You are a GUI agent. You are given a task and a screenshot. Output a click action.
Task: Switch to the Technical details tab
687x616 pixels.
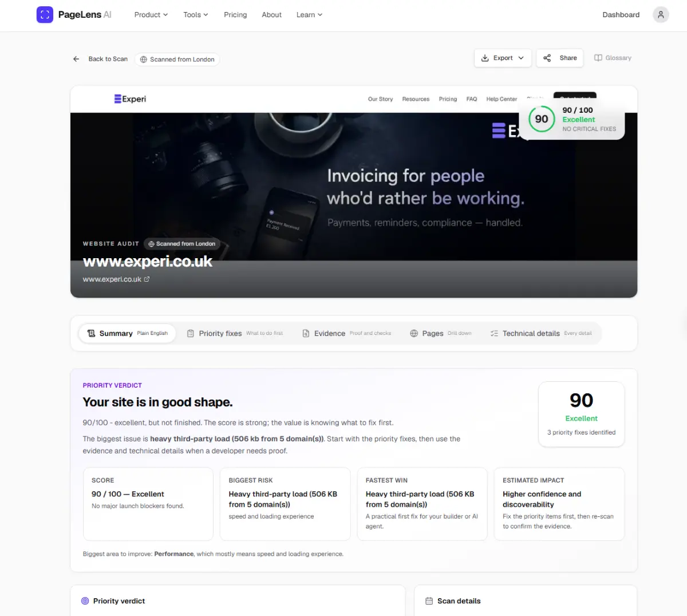tap(541, 333)
